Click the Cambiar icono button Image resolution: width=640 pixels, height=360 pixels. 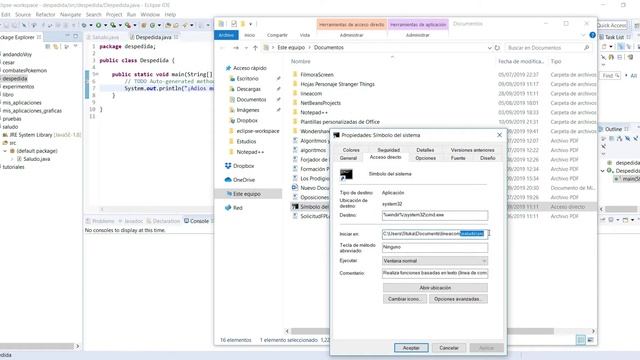click(x=404, y=299)
